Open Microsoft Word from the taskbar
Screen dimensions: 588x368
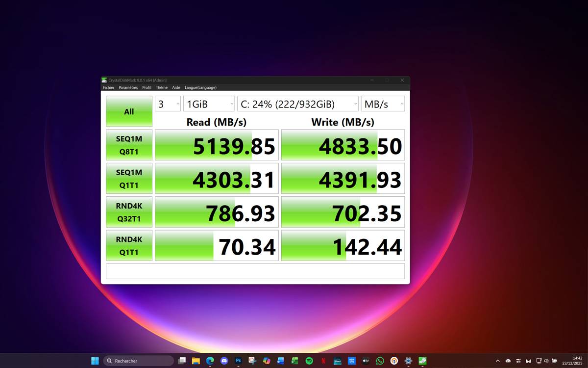(279, 361)
